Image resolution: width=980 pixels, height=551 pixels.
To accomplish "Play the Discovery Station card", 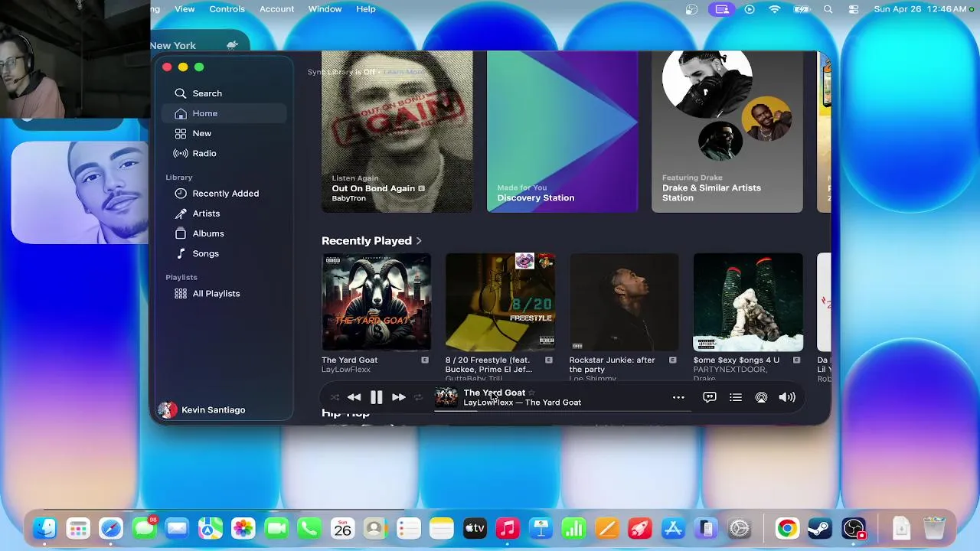I will pos(562,132).
